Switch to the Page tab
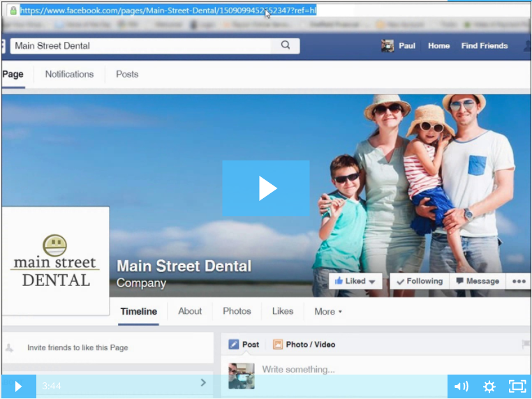 point(13,74)
